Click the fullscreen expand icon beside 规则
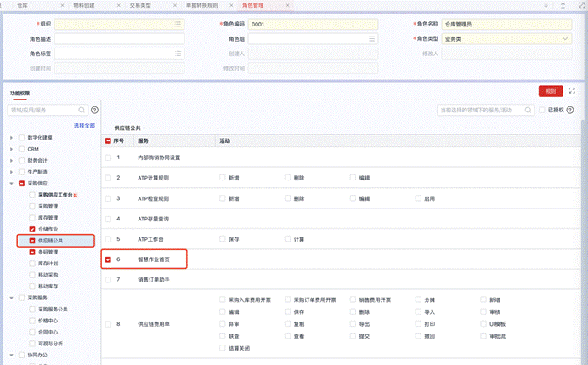The height and width of the screenshot is (365, 588). point(573,91)
